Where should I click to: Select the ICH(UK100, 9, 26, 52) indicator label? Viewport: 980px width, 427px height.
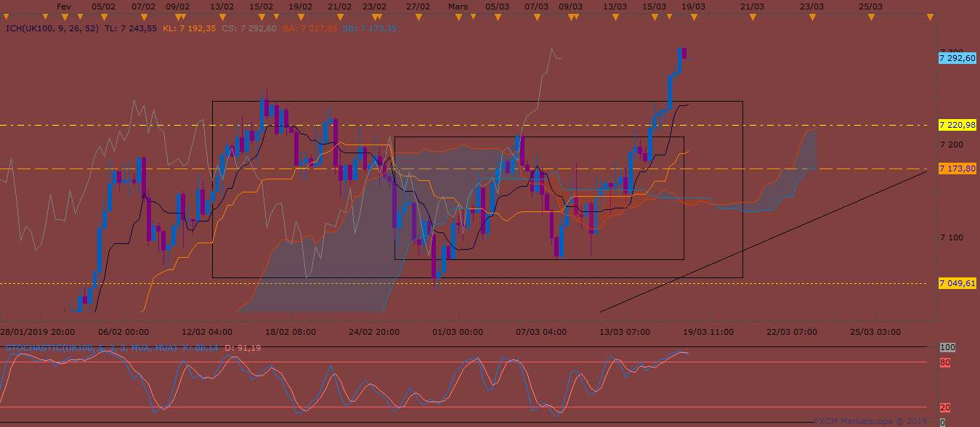click(x=52, y=28)
